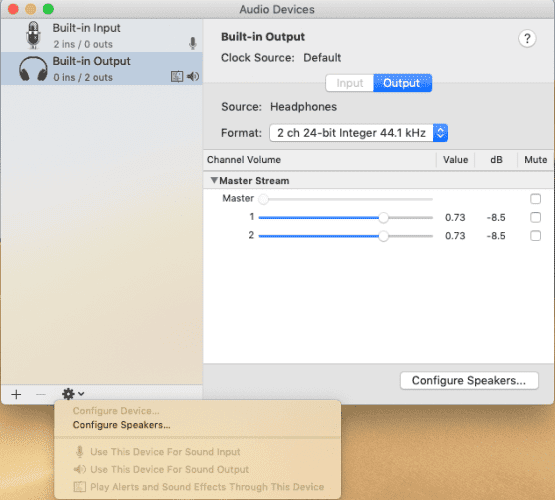Click the small microphone indicator beside Built-in Input
This screenshot has width=555, height=500.
click(x=193, y=44)
